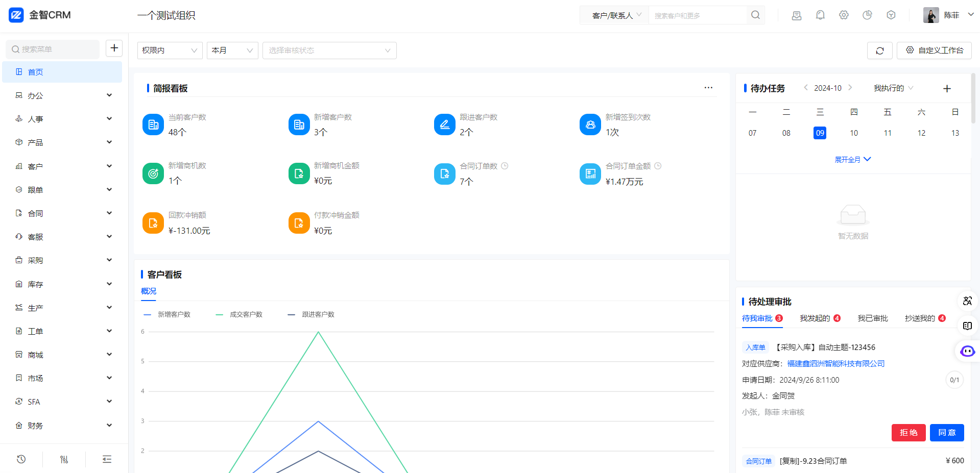This screenshot has width=980, height=473.
Task: Open the cube icon in header
Action: tap(891, 15)
